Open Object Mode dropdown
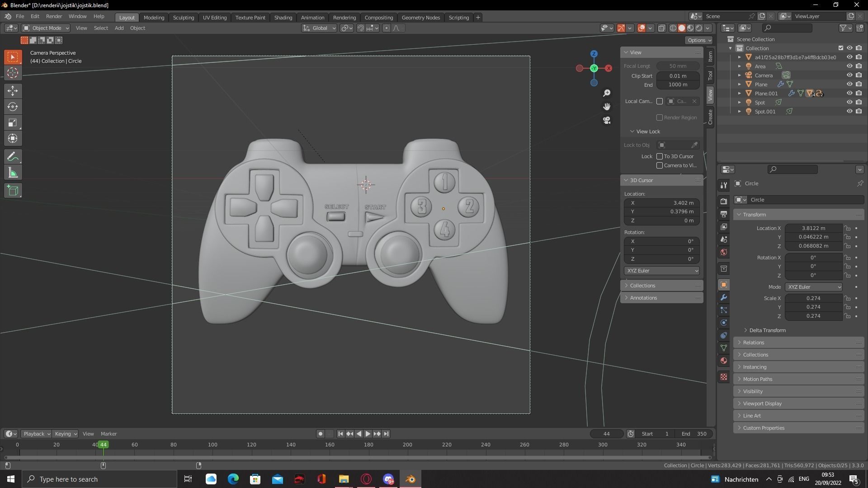The width and height of the screenshot is (868, 488). click(46, 28)
